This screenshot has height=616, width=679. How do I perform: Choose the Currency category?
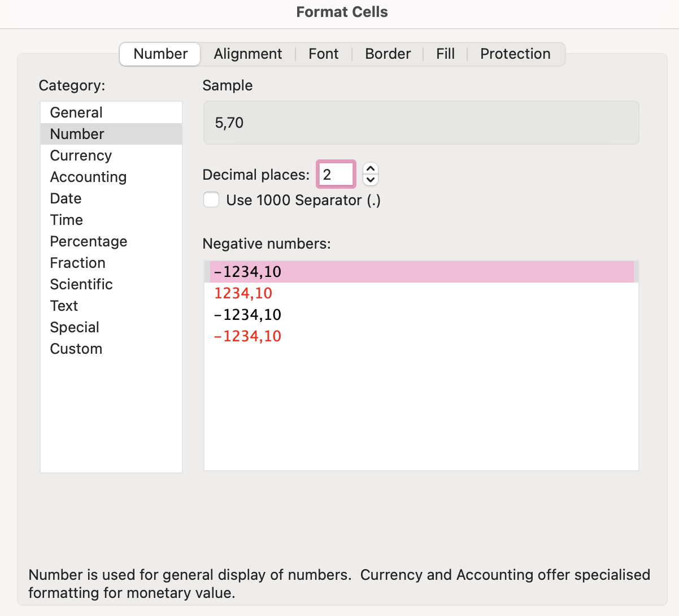point(111,155)
